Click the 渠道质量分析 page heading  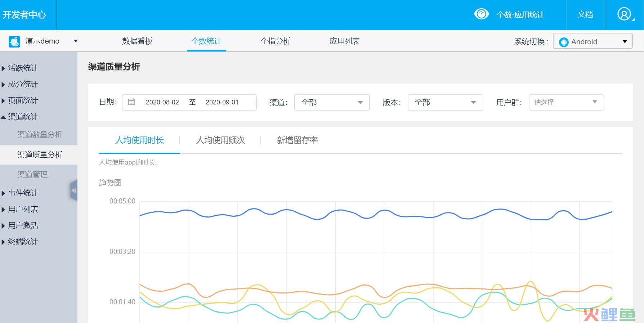coord(114,67)
